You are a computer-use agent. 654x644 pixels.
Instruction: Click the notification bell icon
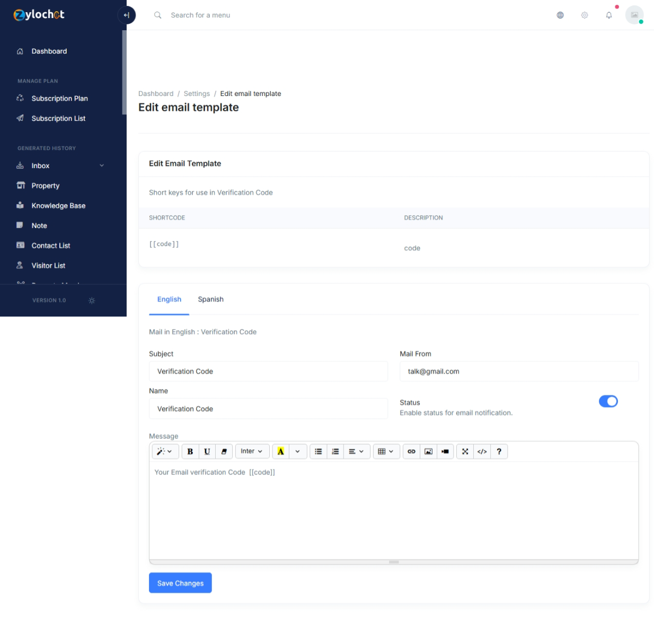pyautogui.click(x=609, y=15)
